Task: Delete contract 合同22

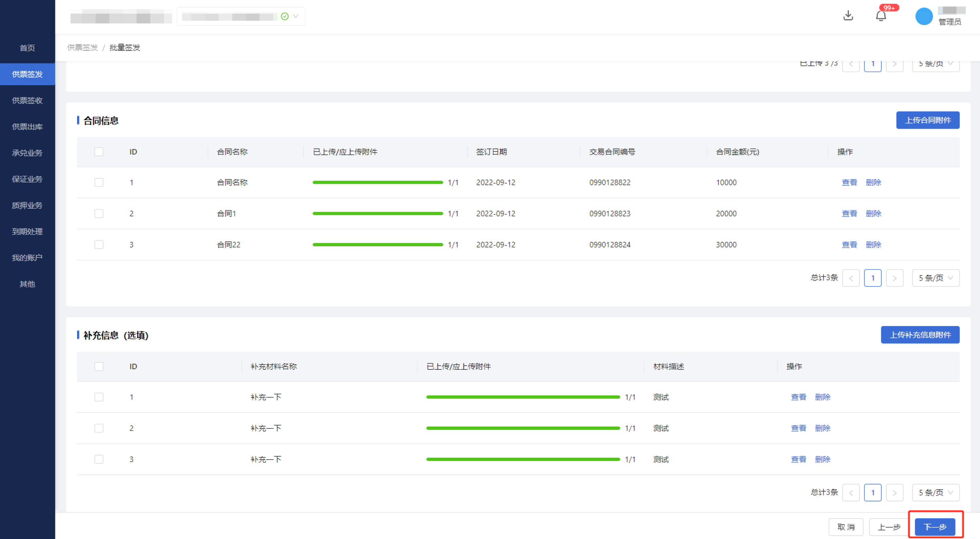Action: tap(873, 245)
